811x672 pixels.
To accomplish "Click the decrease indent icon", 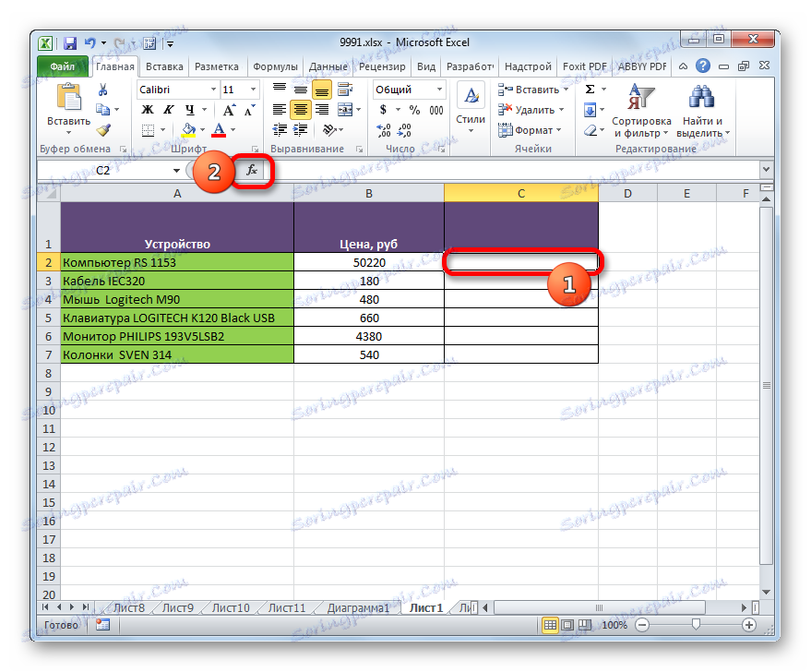I will tap(280, 129).
